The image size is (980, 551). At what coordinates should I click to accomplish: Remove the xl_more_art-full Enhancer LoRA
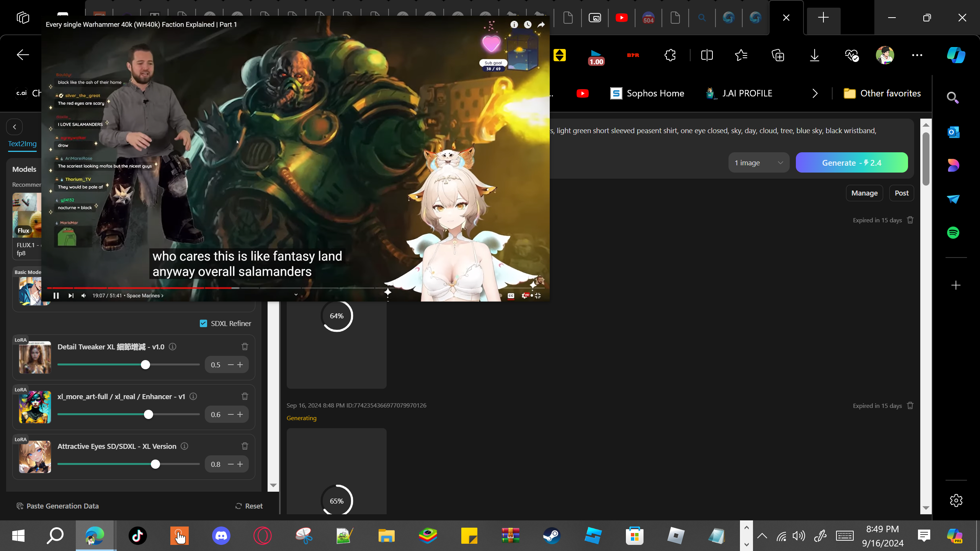point(245,396)
